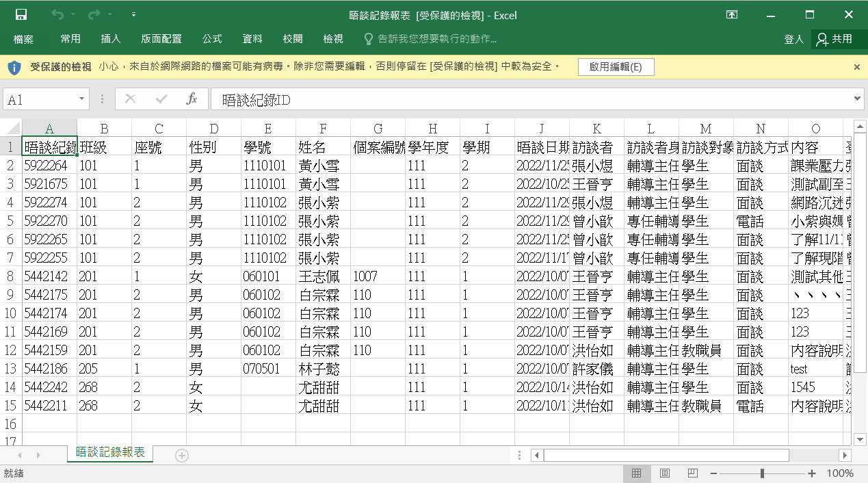Click zoom out minus button

point(713,473)
